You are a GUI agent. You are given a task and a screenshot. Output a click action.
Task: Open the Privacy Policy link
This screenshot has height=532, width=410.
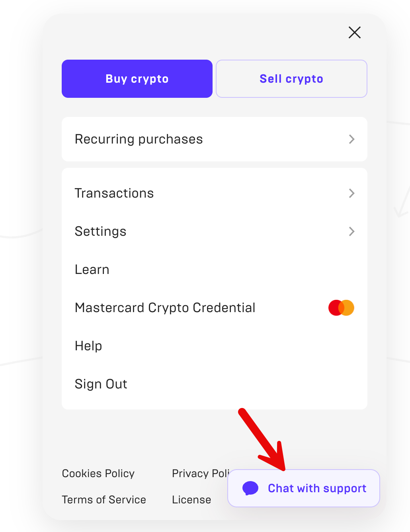click(200, 474)
